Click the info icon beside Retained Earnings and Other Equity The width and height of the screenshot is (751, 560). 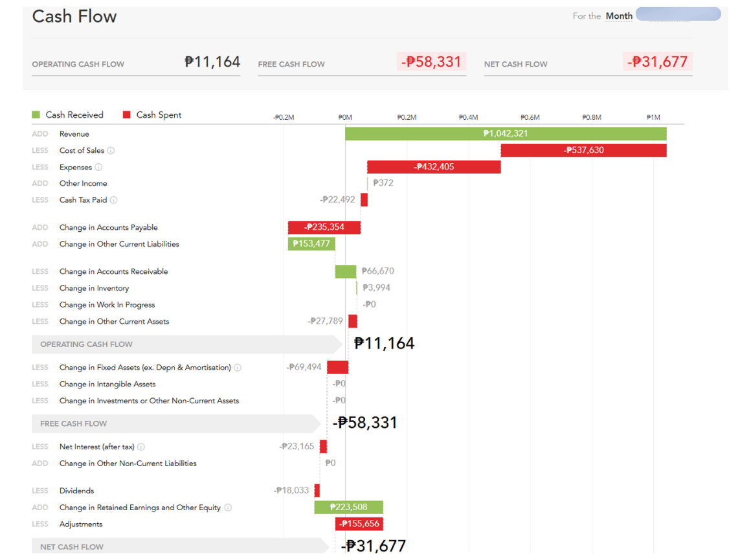228,508
